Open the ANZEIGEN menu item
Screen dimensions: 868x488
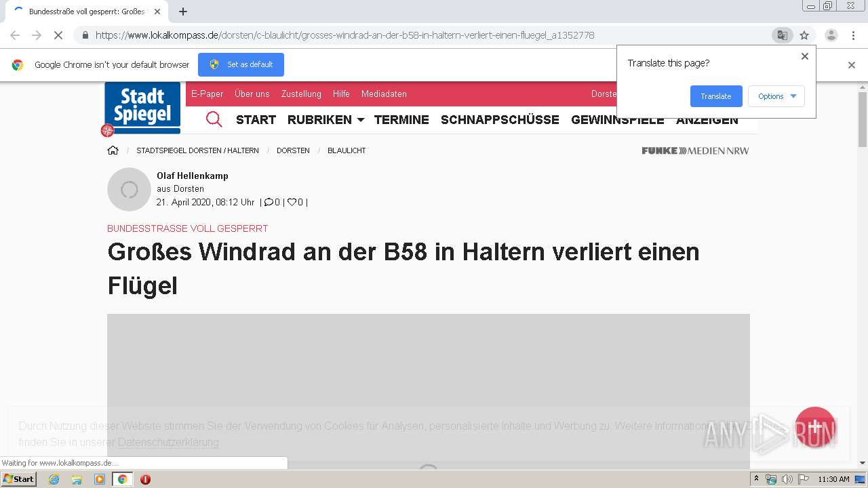point(707,120)
